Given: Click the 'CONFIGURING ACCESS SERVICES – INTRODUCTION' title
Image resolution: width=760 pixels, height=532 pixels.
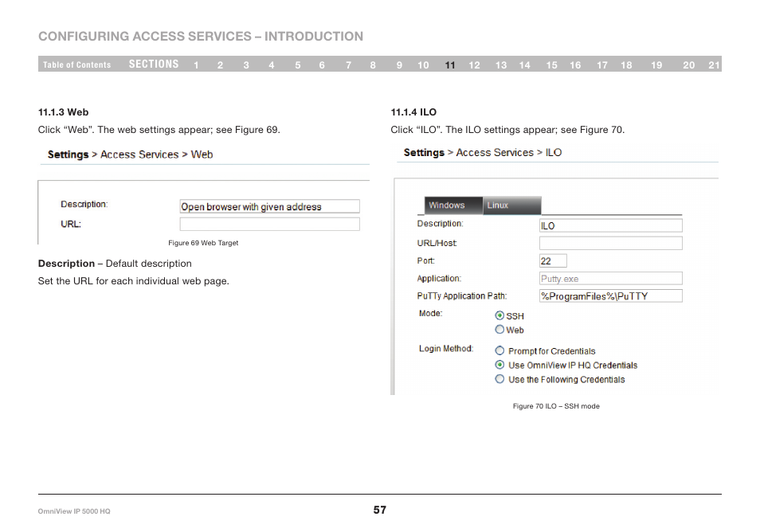Looking at the screenshot, I should click(x=201, y=37).
